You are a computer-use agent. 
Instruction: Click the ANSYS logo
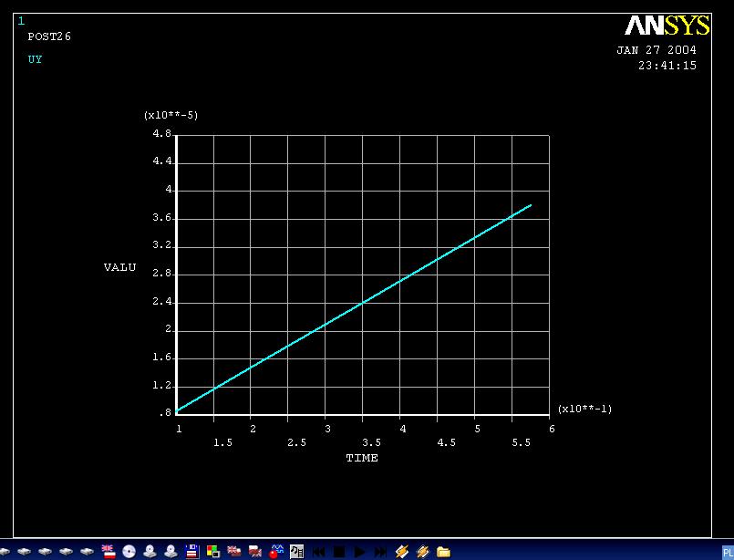click(x=667, y=26)
